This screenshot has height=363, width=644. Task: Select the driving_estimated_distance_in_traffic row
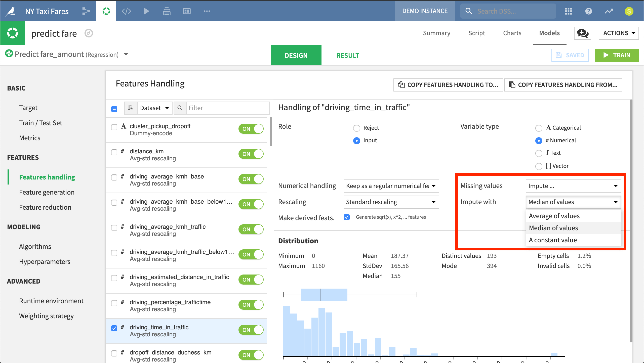coord(186,281)
